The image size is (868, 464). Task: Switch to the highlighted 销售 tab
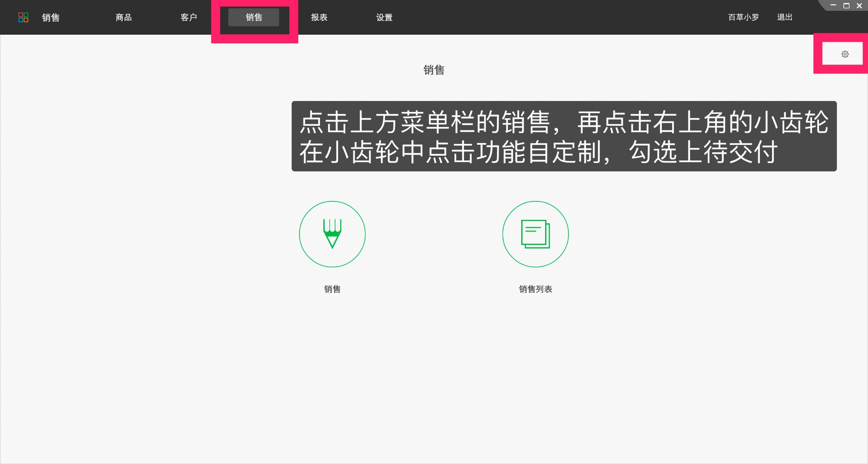pos(253,17)
